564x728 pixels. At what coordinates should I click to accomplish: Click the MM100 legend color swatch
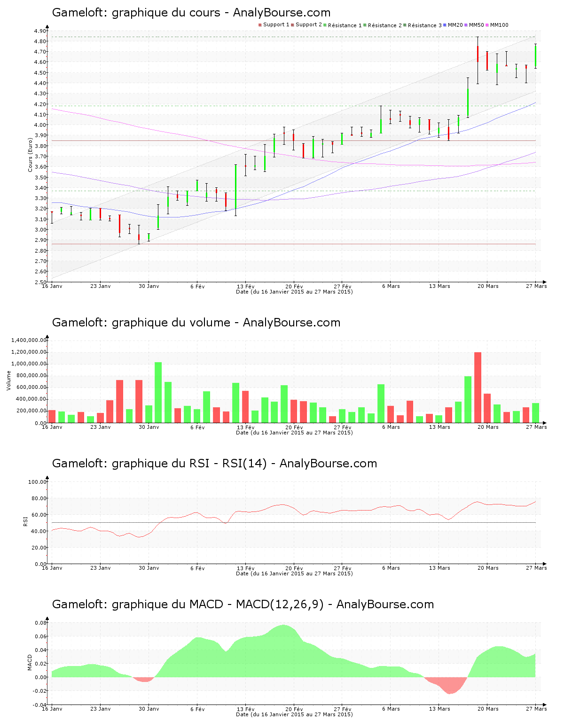[x=487, y=25]
